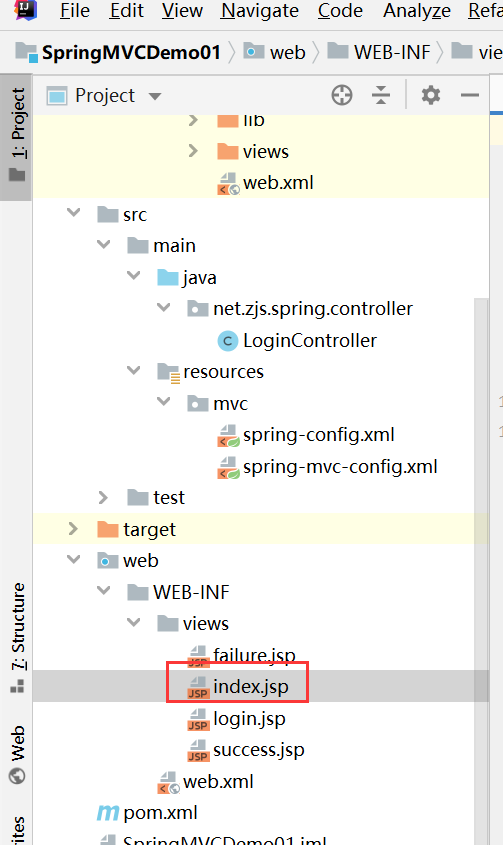
Task: Select success.jsp file name
Action: pos(259,750)
